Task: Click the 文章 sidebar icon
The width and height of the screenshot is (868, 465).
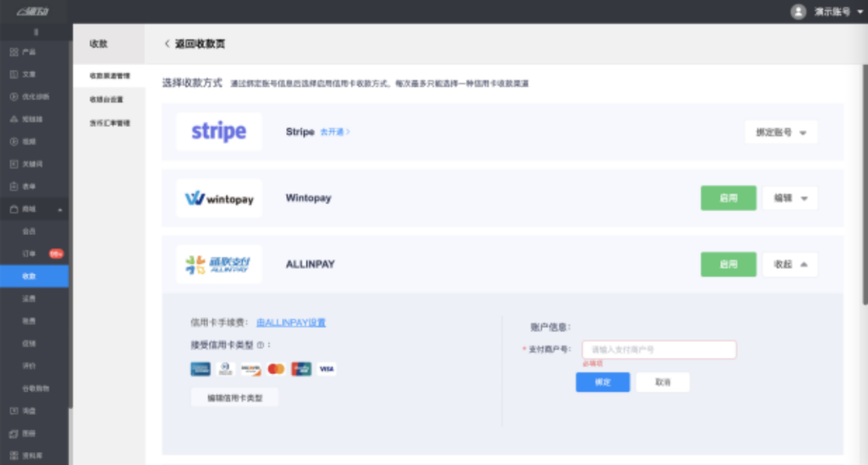Action: (14, 75)
